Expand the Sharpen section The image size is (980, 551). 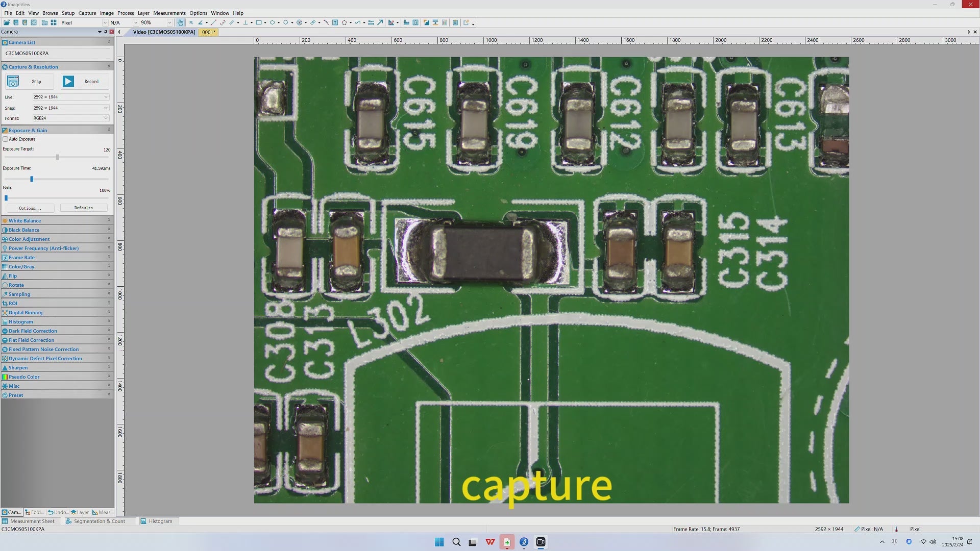[x=57, y=367]
